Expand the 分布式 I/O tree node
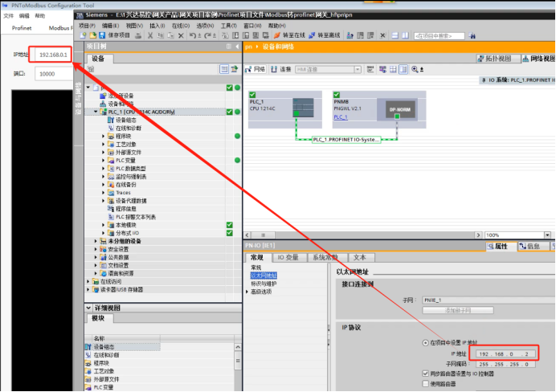The width and height of the screenshot is (556, 392). pyautogui.click(x=104, y=233)
